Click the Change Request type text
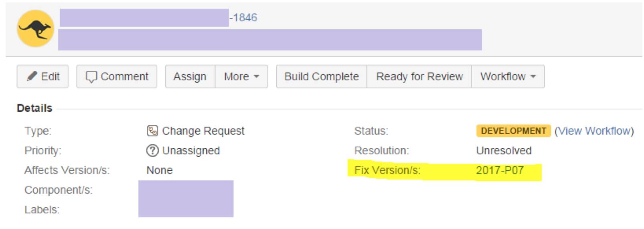This screenshot has width=644, height=229. point(203,131)
